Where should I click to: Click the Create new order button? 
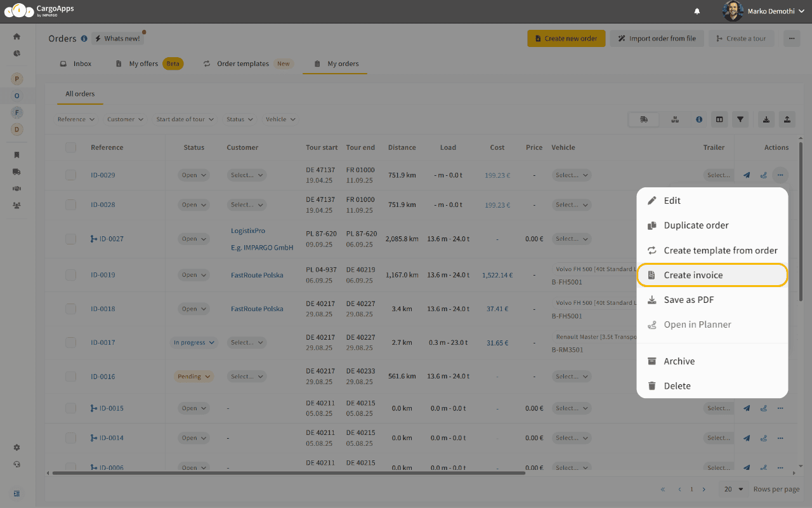(x=566, y=38)
